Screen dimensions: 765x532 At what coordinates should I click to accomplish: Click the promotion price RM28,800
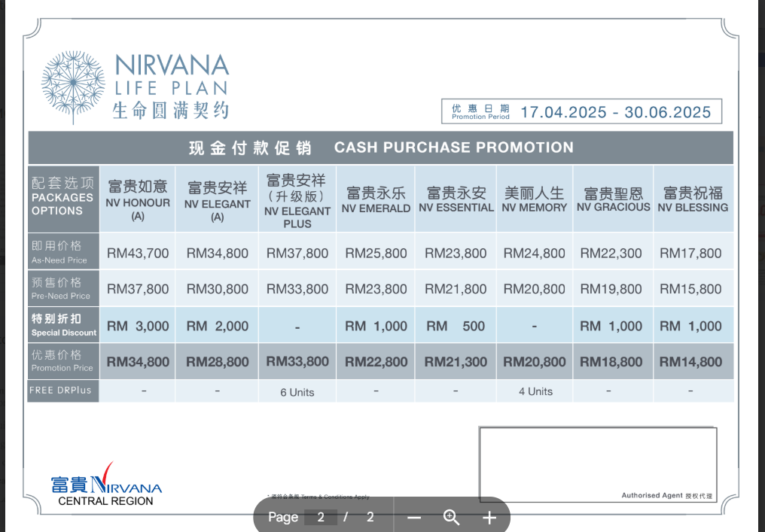point(217,362)
